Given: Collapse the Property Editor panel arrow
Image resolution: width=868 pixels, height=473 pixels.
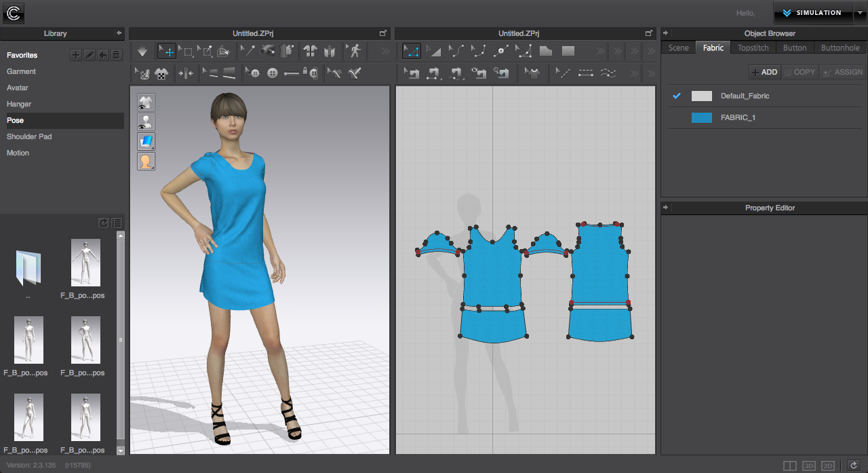Looking at the screenshot, I should (666, 208).
